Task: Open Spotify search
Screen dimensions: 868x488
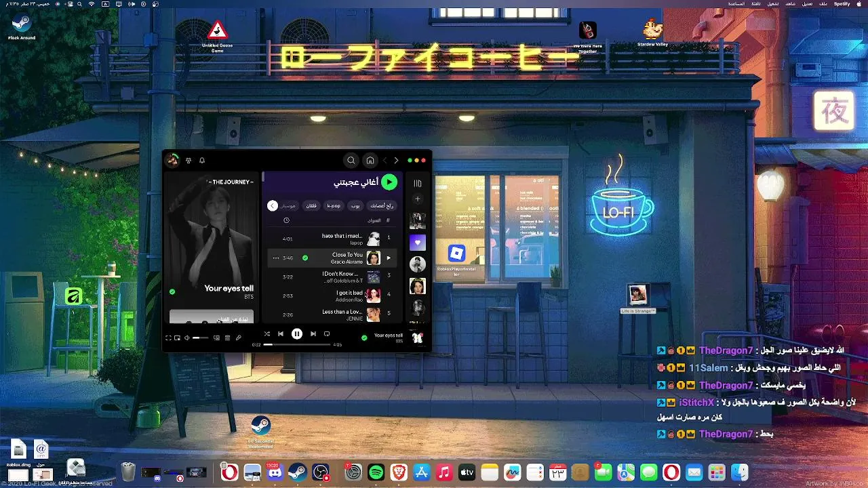Action: (x=351, y=161)
